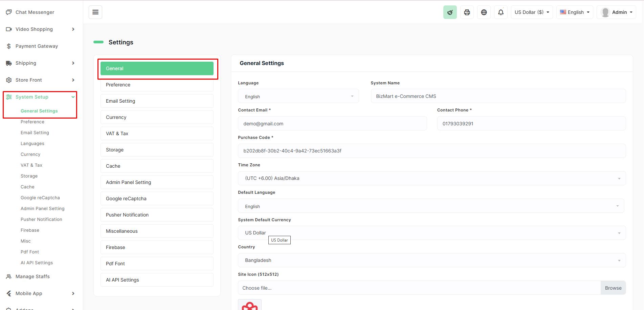
Task: Click the green clear cache broom icon
Action: click(450, 12)
